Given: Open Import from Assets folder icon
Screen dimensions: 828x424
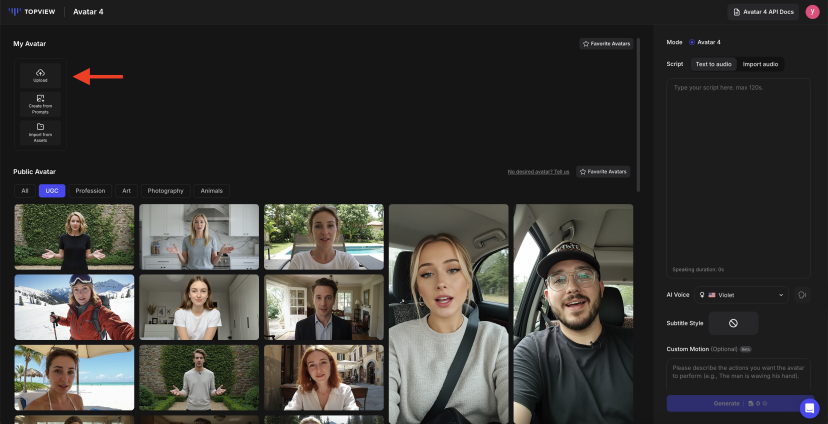Looking at the screenshot, I should (40, 127).
